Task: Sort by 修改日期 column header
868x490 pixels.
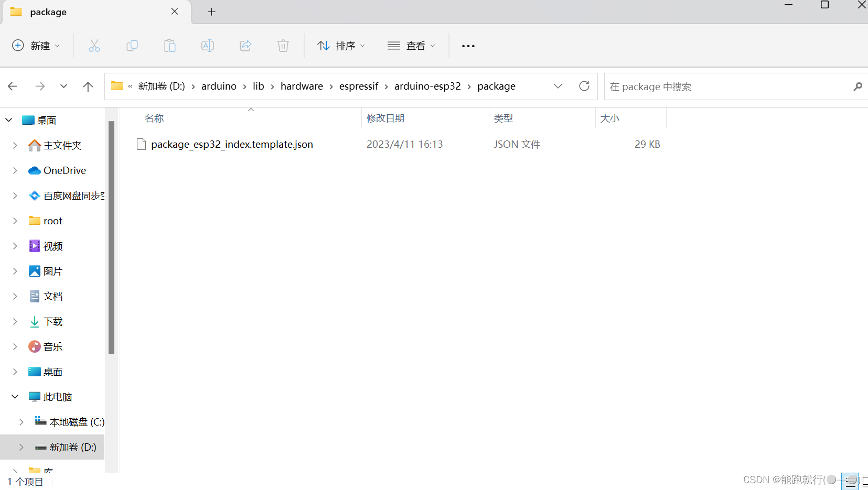Action: 385,118
